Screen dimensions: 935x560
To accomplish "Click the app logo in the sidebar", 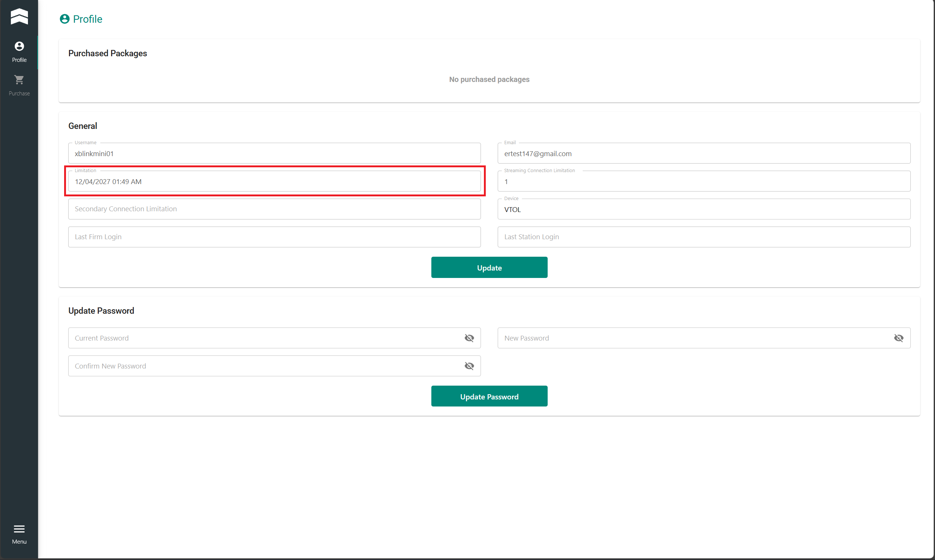I will [x=19, y=17].
